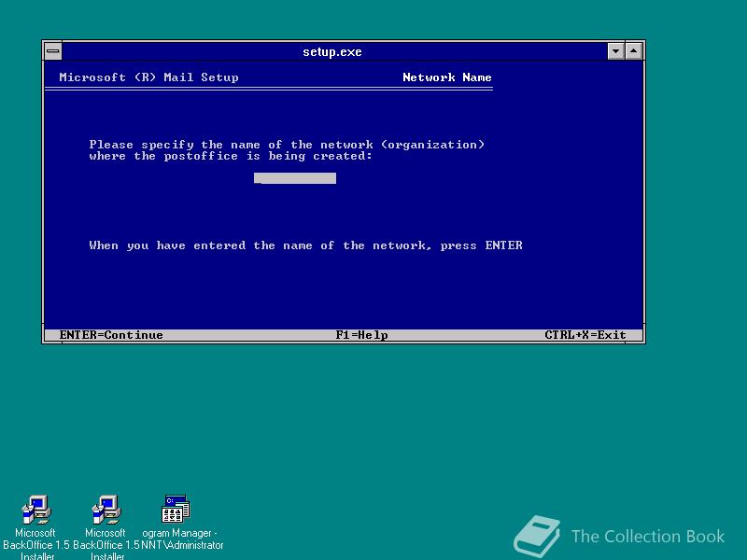Open the setup.exe window control menu box
Image resolution: width=747 pixels, height=560 pixels.
click(x=53, y=51)
